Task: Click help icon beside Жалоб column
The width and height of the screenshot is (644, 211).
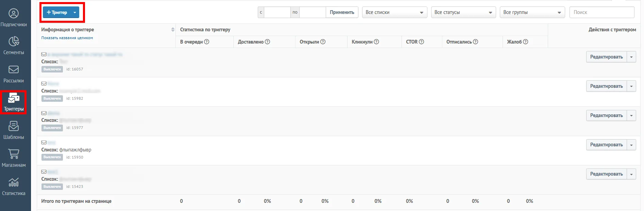Action: click(526, 42)
